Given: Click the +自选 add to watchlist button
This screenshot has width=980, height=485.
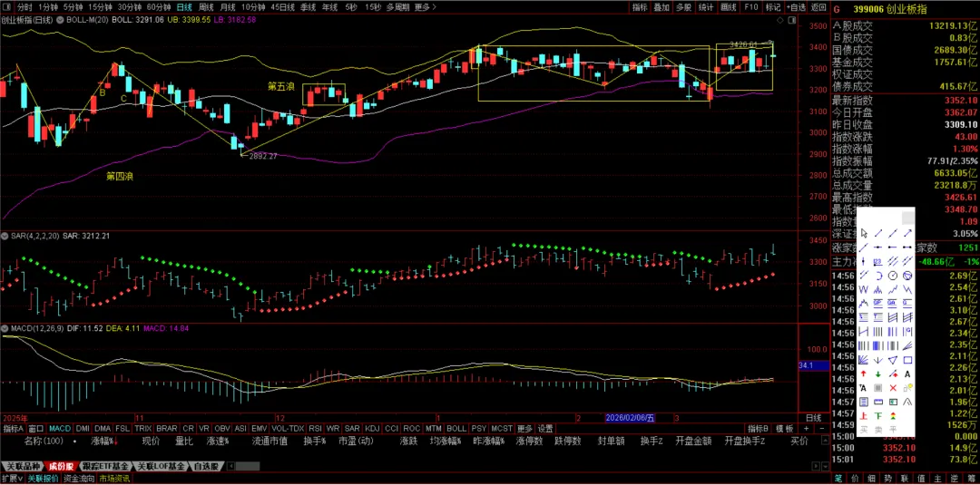Looking at the screenshot, I should 797,7.
